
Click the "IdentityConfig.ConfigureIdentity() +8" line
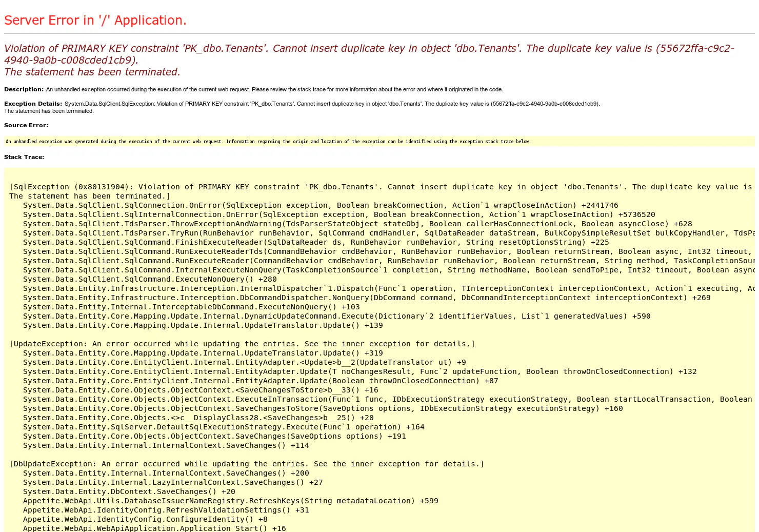tap(145, 519)
